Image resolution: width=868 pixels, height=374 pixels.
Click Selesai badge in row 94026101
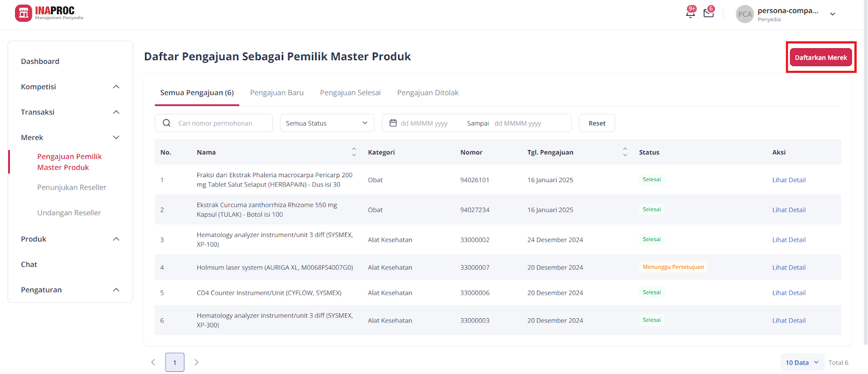[652, 179]
